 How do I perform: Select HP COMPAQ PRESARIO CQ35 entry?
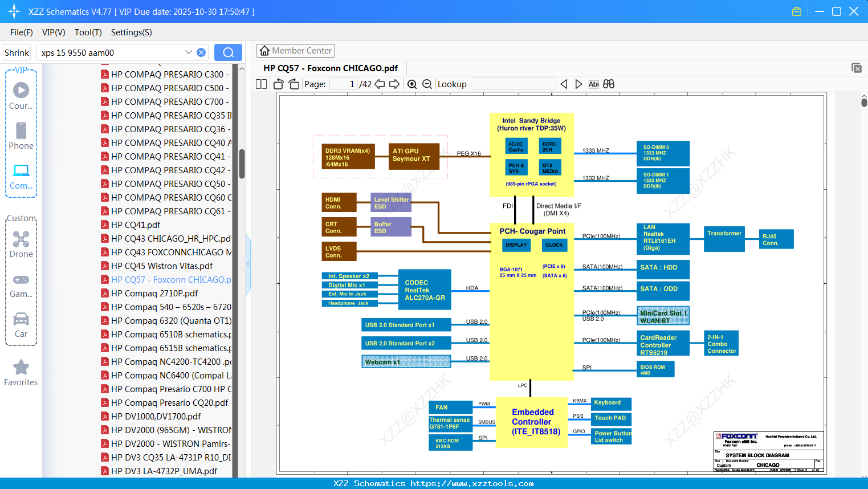(165, 116)
